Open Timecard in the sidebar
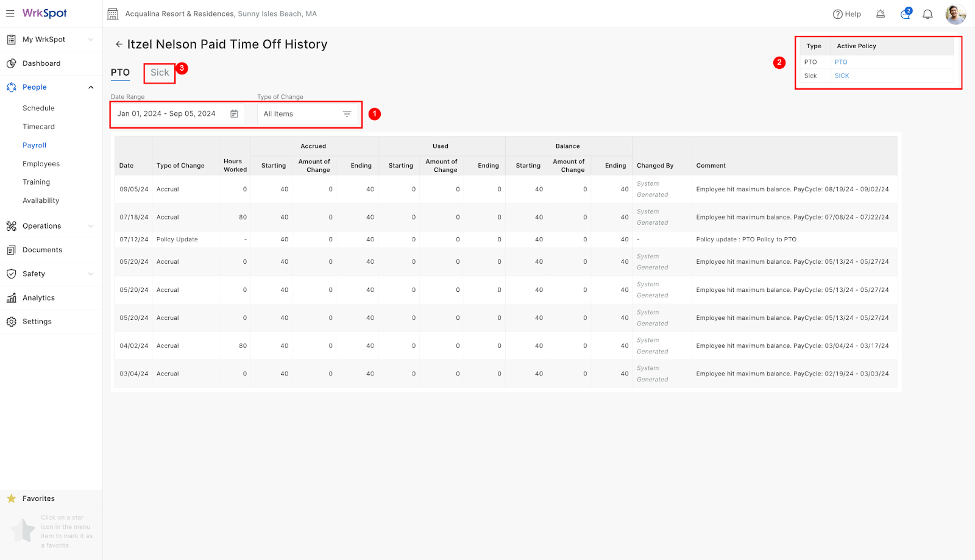The image size is (975, 560). pos(38,127)
